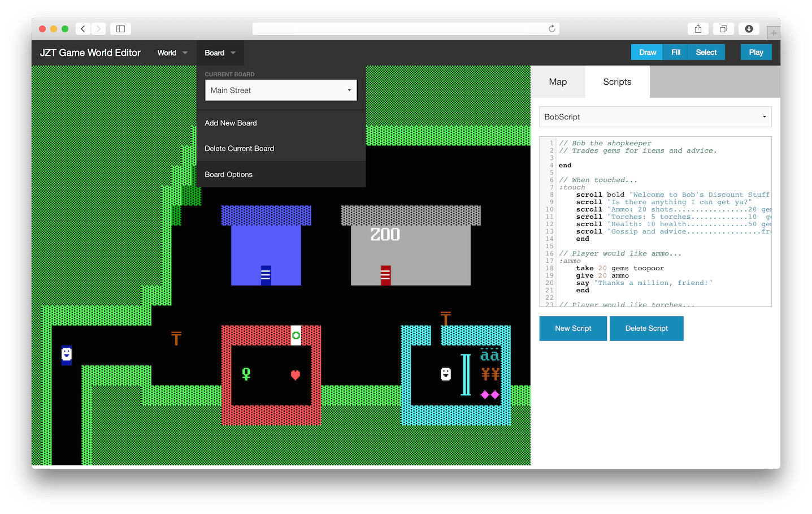Click the "give 20 ammo" script line
The height and width of the screenshot is (514, 812).
coord(602,276)
